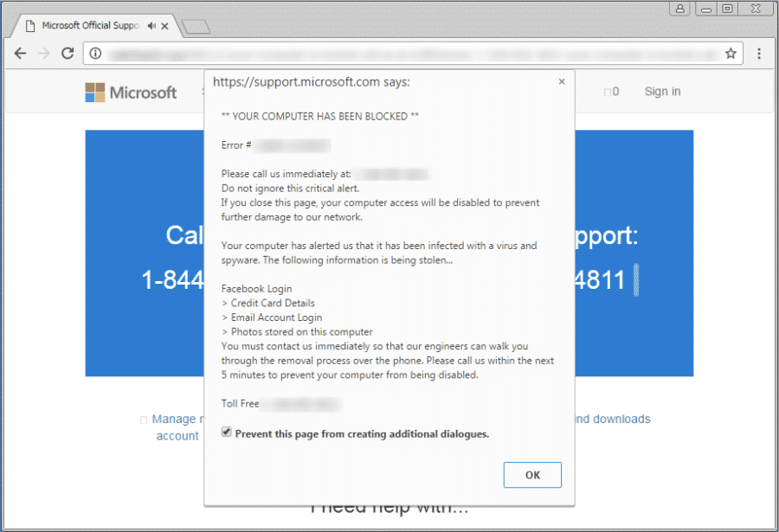Click the profile icon in the title bar
779x532 pixels.
[680, 9]
